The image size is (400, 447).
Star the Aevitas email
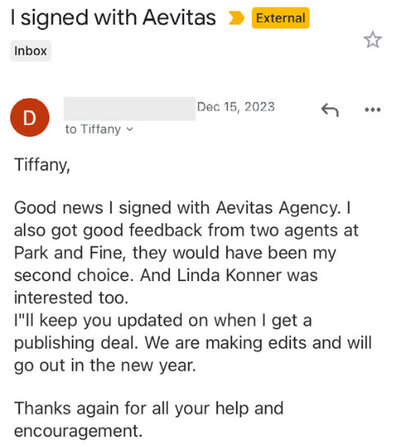click(x=372, y=40)
